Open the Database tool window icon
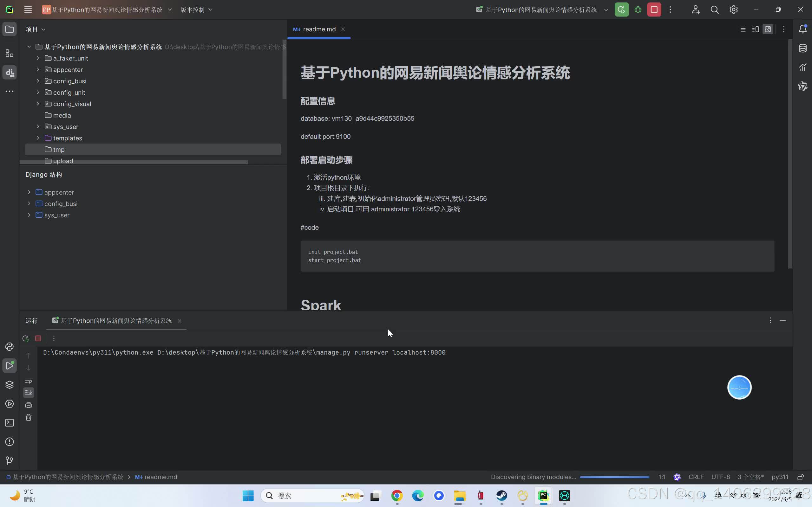Viewport: 812px width, 507px height. tap(802, 48)
